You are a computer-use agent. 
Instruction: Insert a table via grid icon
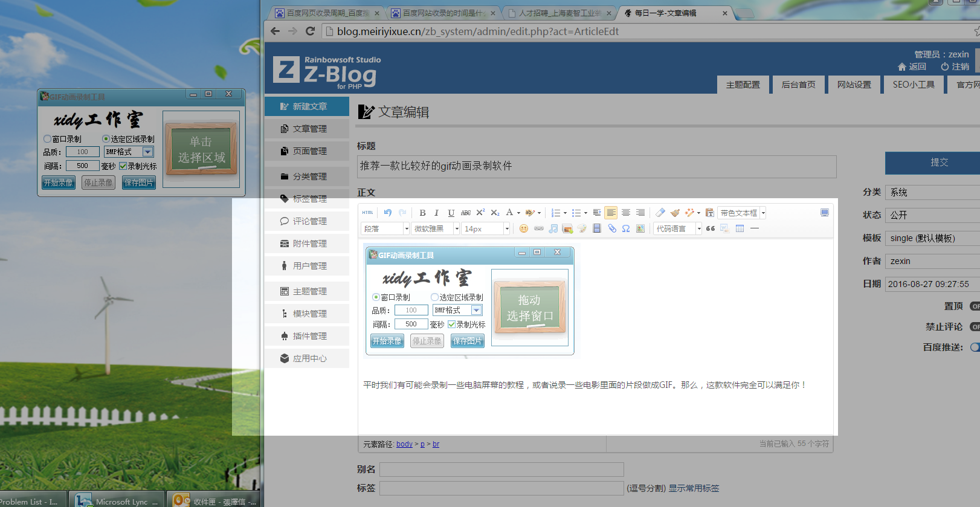740,228
